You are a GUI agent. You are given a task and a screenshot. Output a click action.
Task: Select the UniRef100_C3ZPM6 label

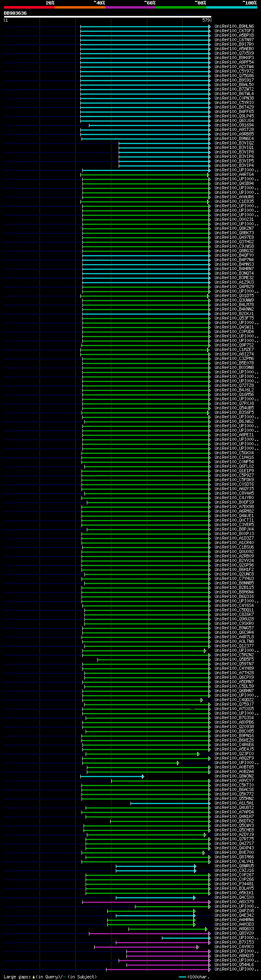coord(234,359)
